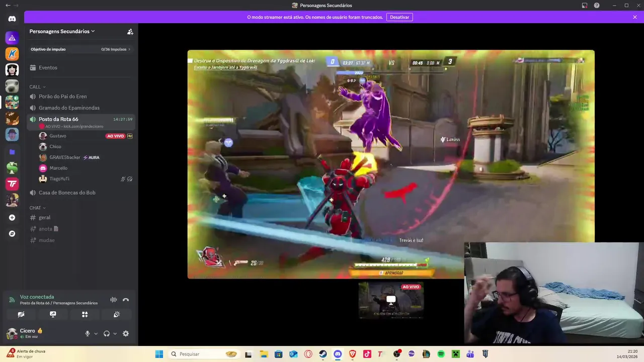The image size is (644, 362).
Task: Open the server folder icon in sidebar
Action: point(12,151)
